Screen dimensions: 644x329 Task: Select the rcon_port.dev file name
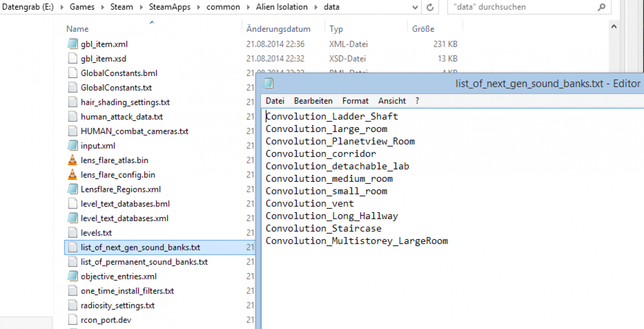click(x=106, y=320)
